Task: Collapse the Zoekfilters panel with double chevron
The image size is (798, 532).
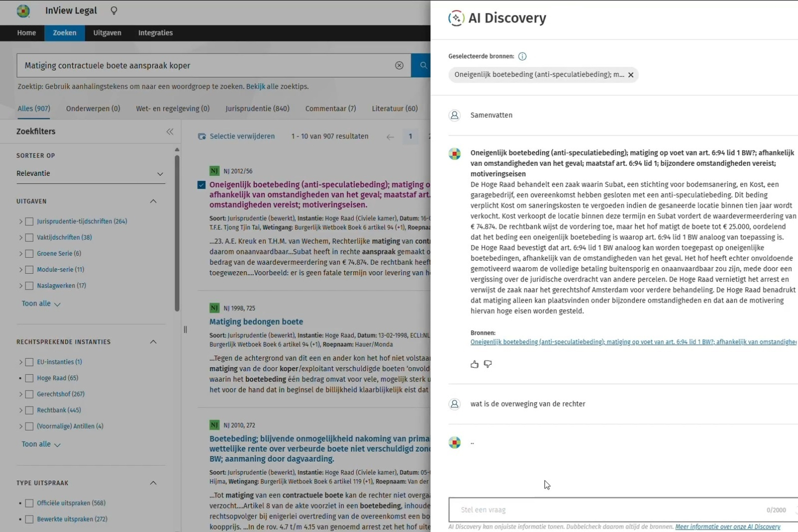Action: tap(170, 132)
